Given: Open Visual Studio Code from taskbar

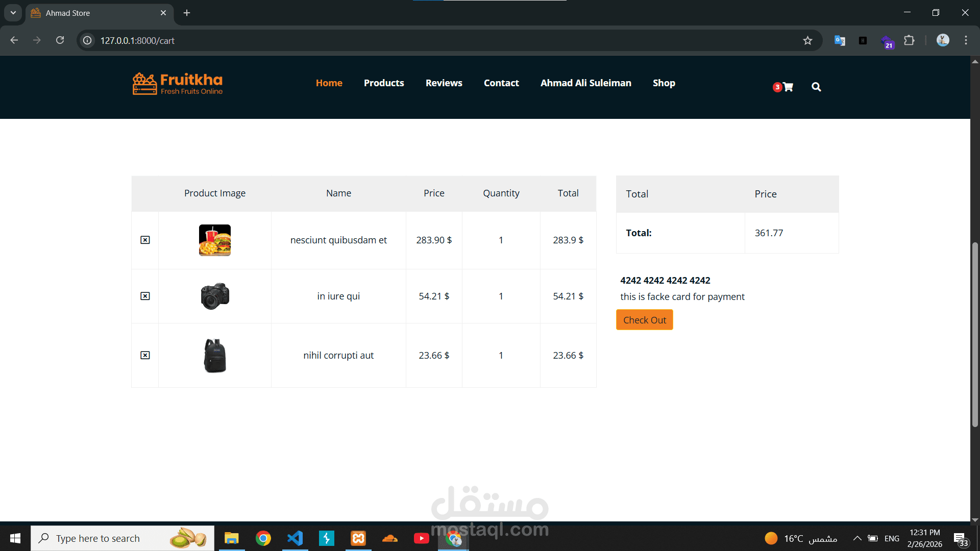Looking at the screenshot, I should (295, 538).
